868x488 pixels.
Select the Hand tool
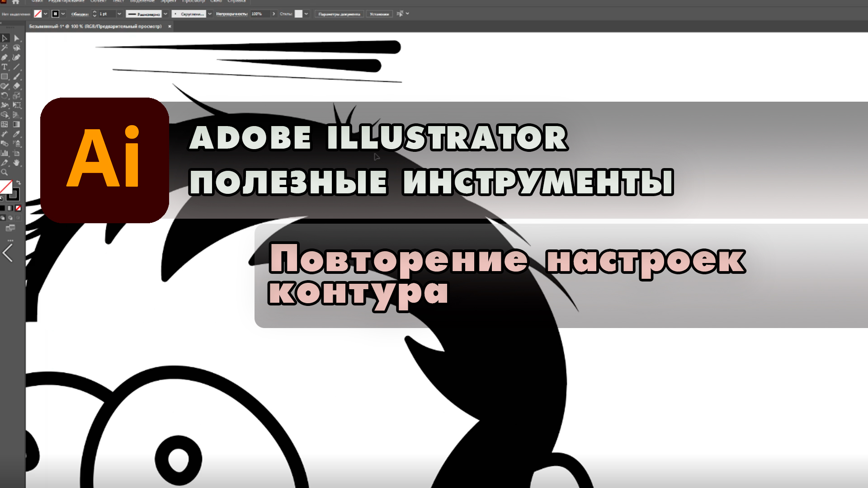pos(17,163)
